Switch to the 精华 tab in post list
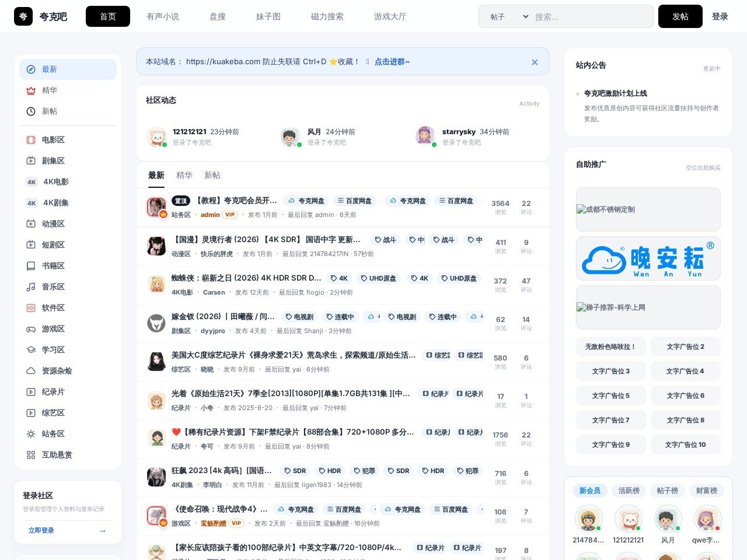 coord(184,176)
